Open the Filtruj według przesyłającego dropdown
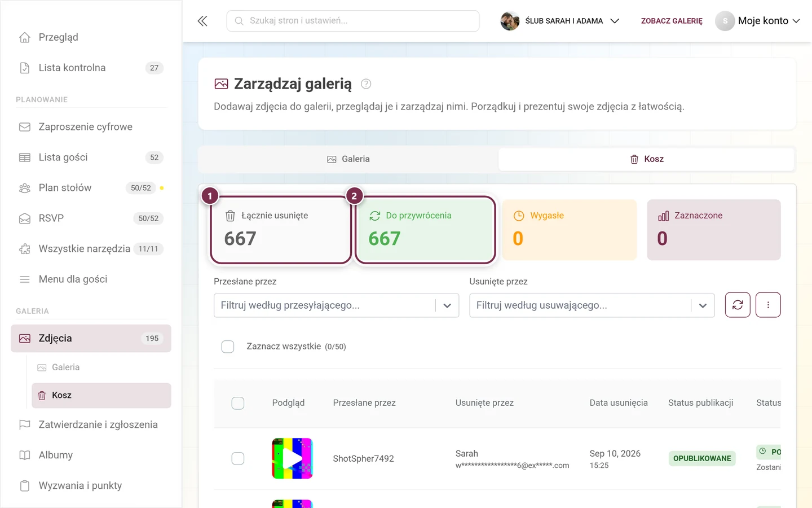Screen dimensions: 812x508 tap(336, 305)
